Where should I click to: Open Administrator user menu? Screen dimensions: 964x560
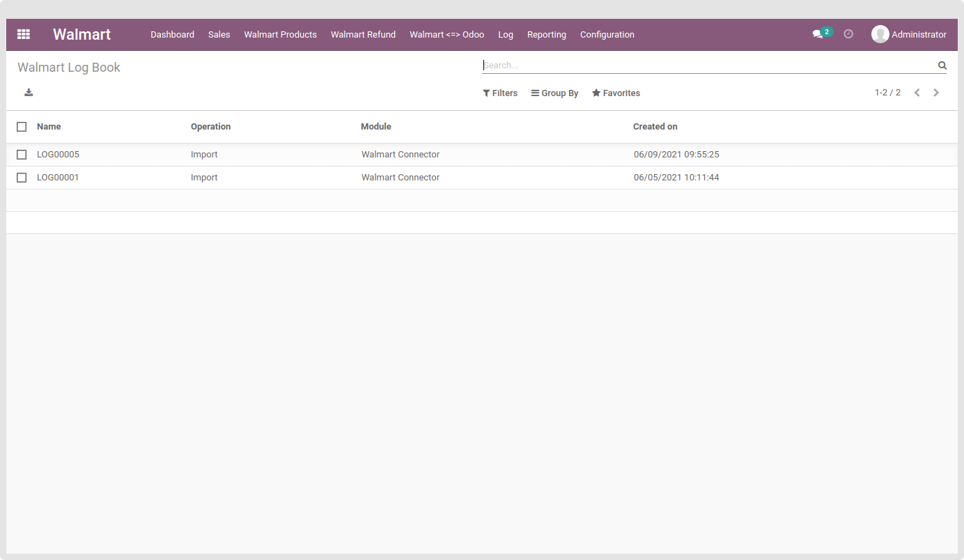[x=909, y=34]
